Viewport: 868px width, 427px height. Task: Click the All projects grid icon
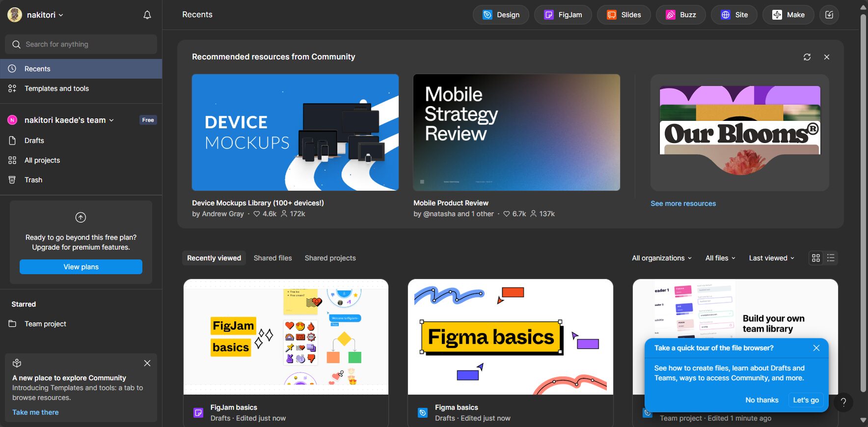(x=12, y=160)
